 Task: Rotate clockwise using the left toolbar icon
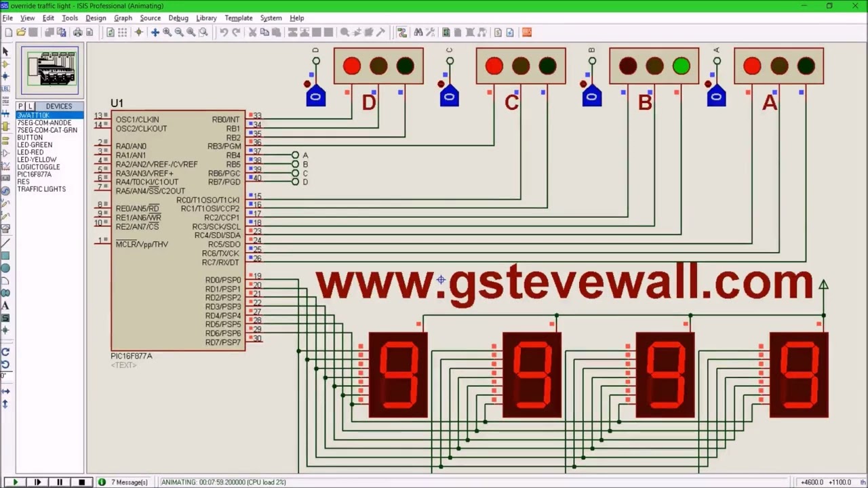pyautogui.click(x=5, y=352)
